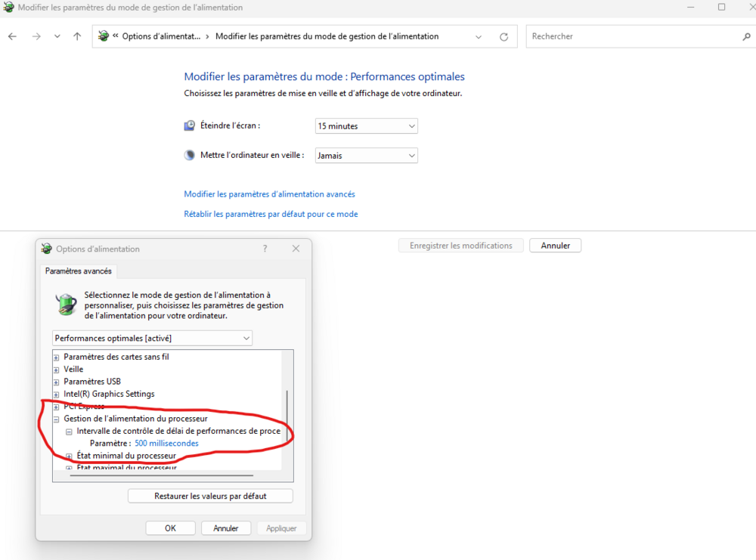Open Modifier les paramètres d'alimentation avancés link
Image resolution: width=756 pixels, height=560 pixels.
pos(270,194)
